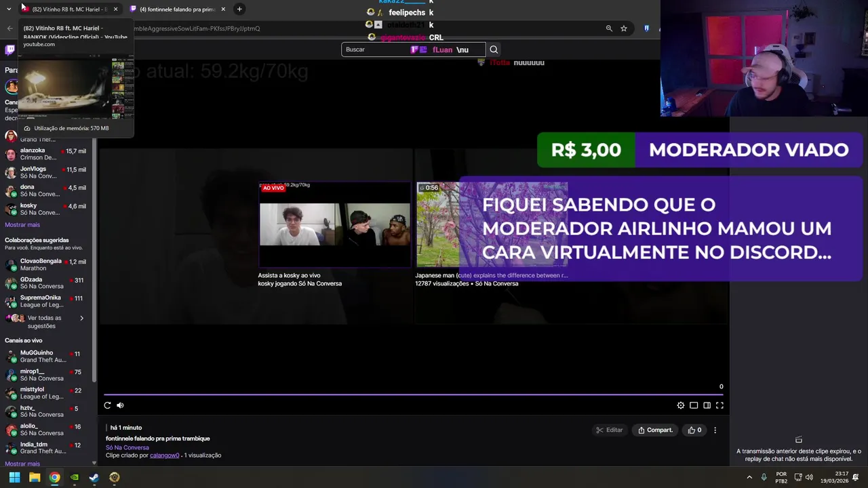Mute the clip player volume
The image size is (868, 488).
click(120, 405)
